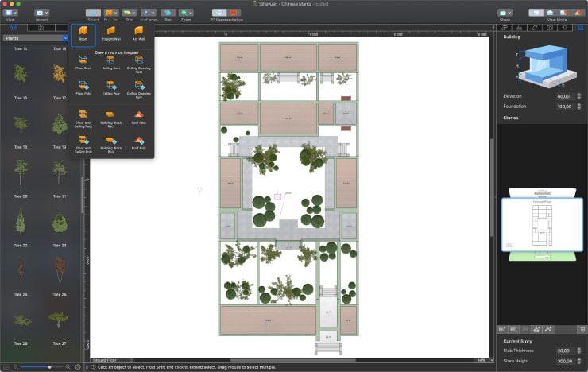Screen dimensions: 588x372
Task: Add terrain elevation icon
Action: click(x=548, y=330)
